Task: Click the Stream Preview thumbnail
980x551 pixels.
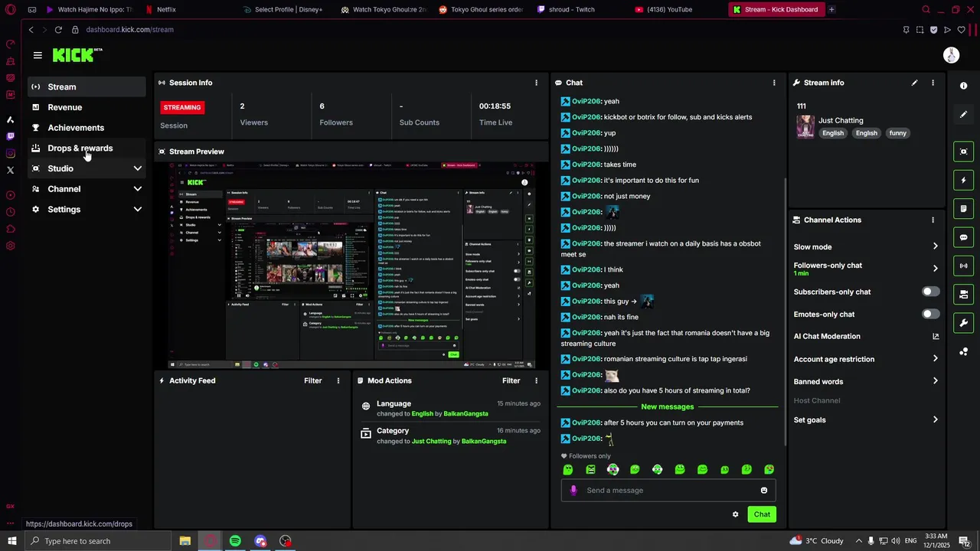Action: tap(351, 266)
